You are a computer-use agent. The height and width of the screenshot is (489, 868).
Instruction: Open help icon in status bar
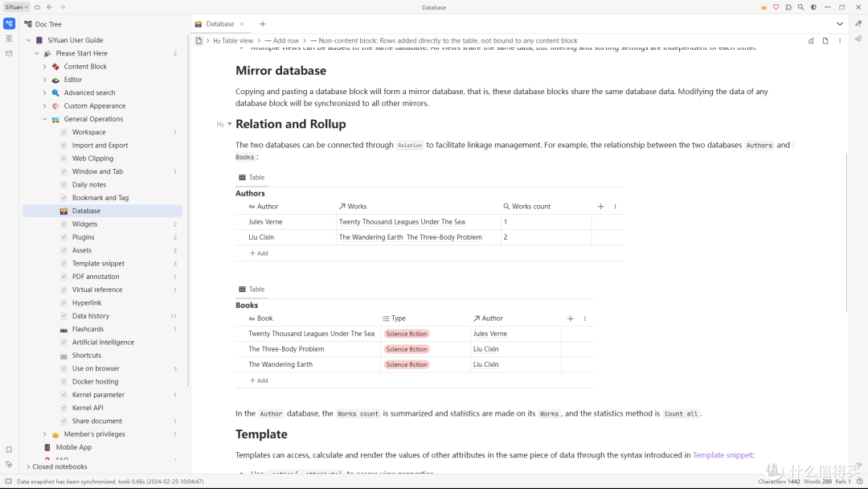860,482
